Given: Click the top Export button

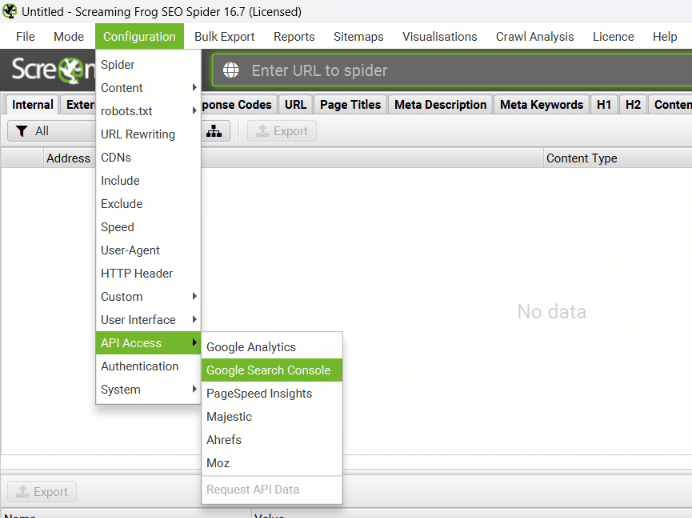Looking at the screenshot, I should [x=282, y=131].
